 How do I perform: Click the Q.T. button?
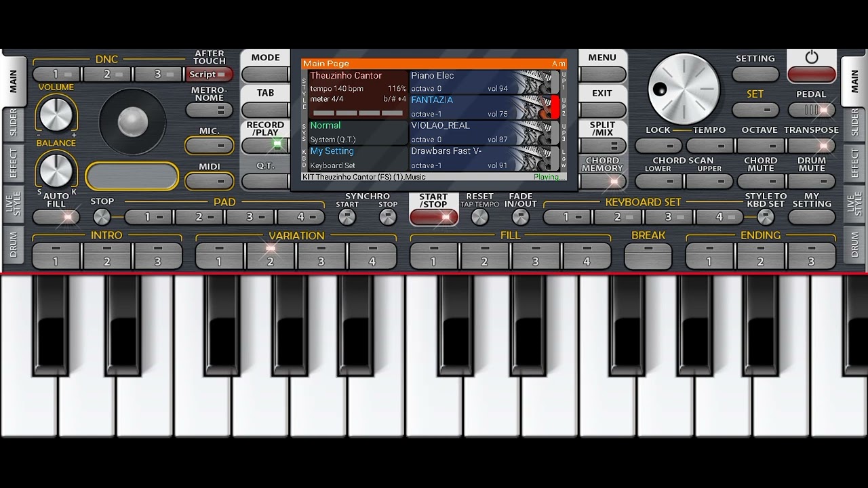click(x=265, y=181)
